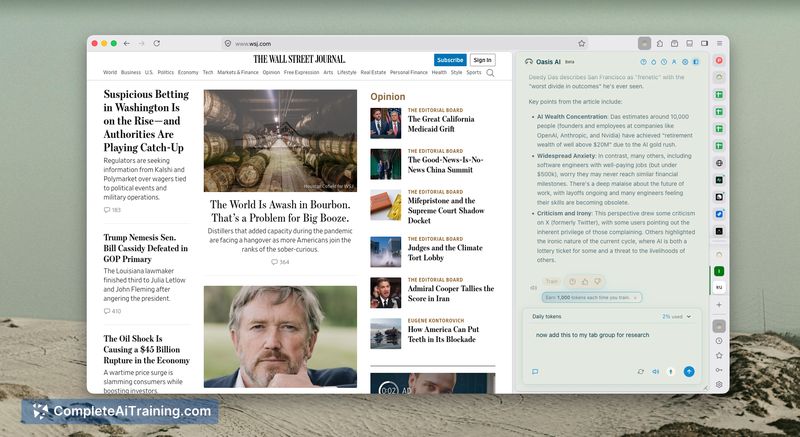Toggle the speaker audio icon in the chat box

pos(656,372)
